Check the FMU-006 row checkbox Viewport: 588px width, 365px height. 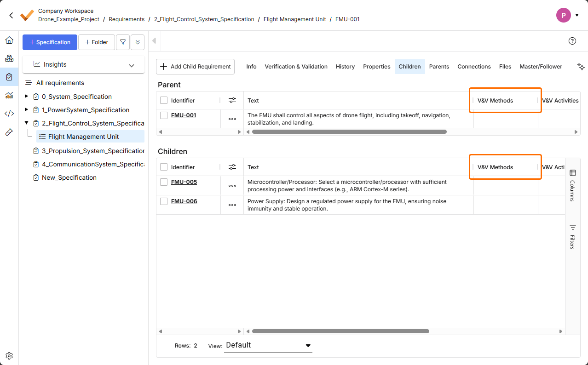pyautogui.click(x=164, y=201)
